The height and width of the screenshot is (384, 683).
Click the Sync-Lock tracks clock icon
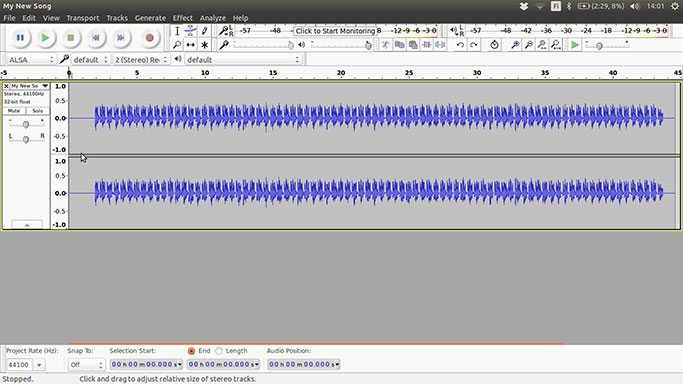click(494, 45)
